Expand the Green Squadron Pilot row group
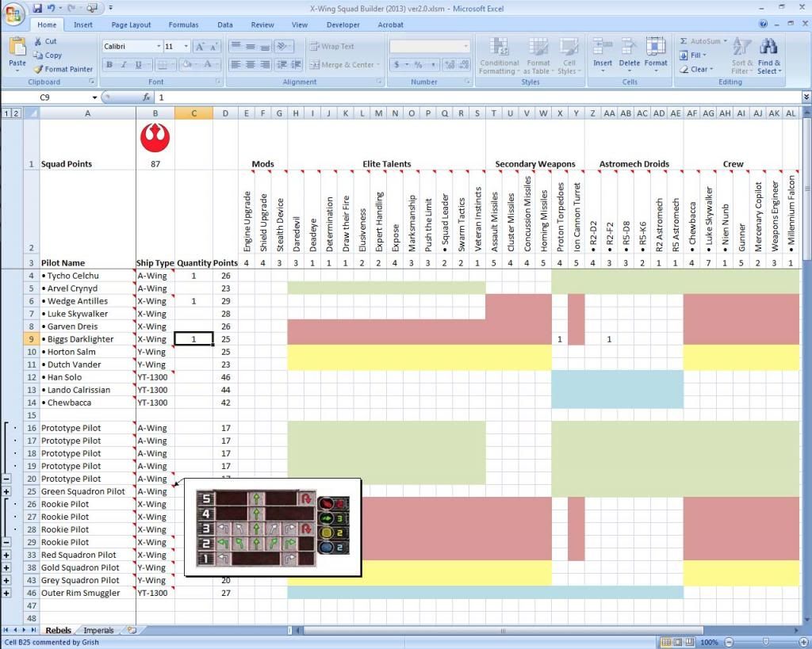The width and height of the screenshot is (812, 649). [x=6, y=491]
